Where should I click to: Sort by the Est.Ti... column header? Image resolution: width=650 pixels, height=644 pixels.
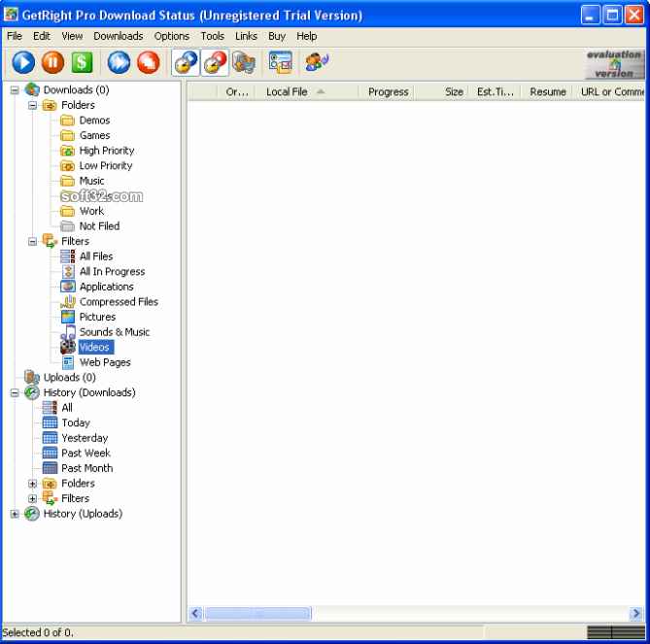pyautogui.click(x=495, y=92)
